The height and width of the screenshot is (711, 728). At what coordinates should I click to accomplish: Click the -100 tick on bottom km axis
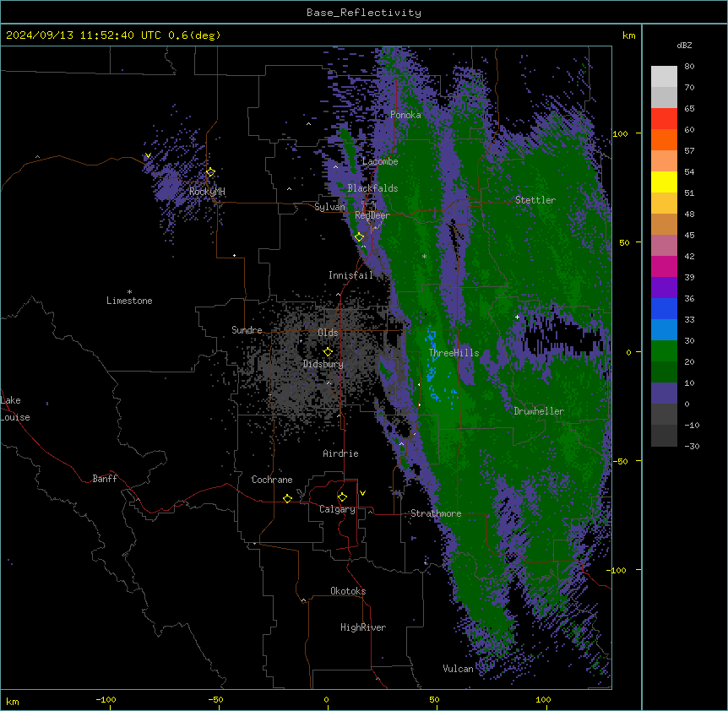(106, 699)
